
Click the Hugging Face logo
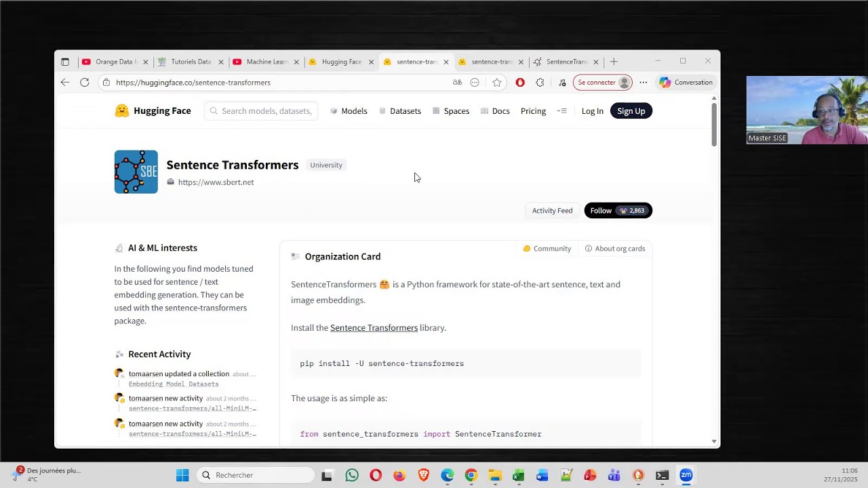(x=153, y=111)
